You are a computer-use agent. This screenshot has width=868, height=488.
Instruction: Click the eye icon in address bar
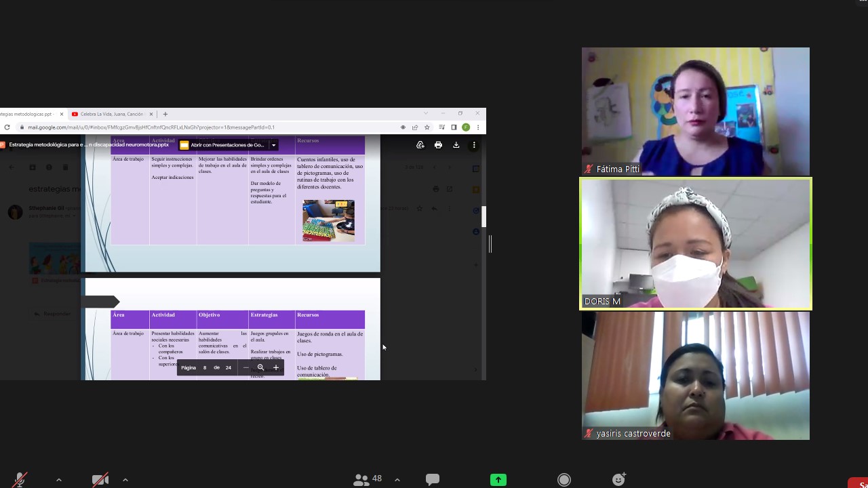tap(403, 127)
